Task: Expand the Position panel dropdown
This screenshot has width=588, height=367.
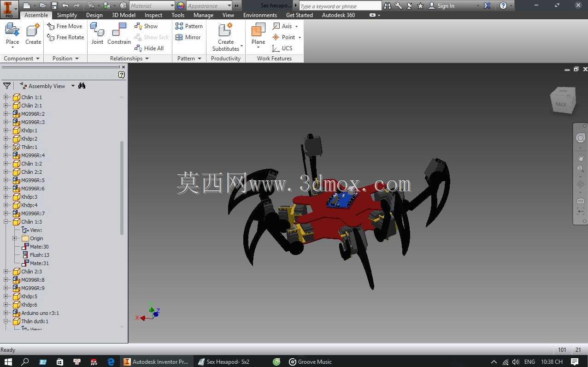Action: [x=77, y=59]
